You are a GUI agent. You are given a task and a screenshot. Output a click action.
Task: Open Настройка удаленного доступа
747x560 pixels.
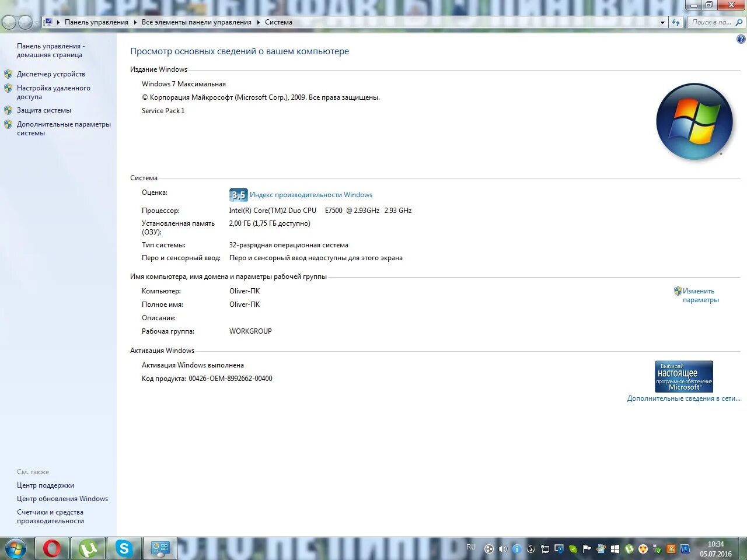(x=54, y=92)
